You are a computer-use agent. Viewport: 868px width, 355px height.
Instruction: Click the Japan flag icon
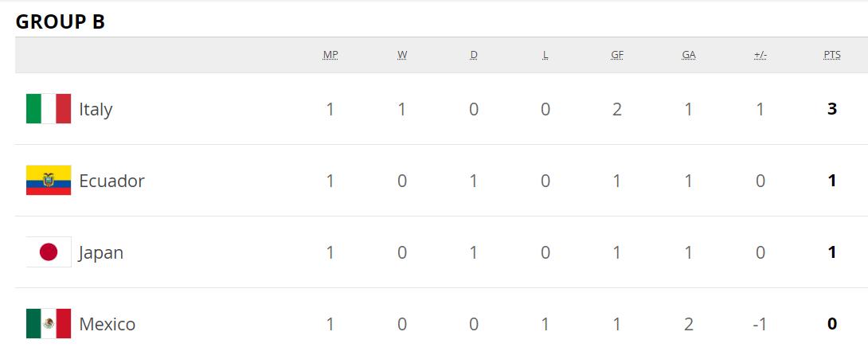[x=49, y=252]
